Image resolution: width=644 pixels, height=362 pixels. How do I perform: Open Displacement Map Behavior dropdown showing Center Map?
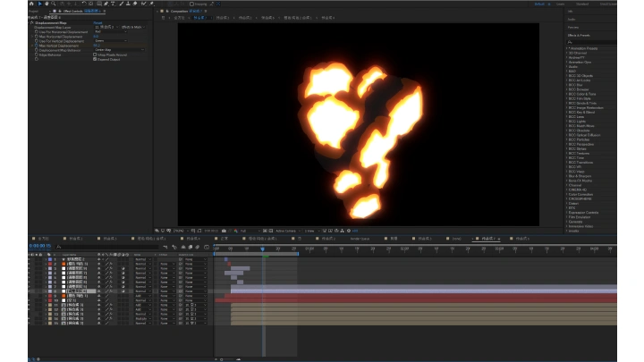pyautogui.click(x=120, y=50)
